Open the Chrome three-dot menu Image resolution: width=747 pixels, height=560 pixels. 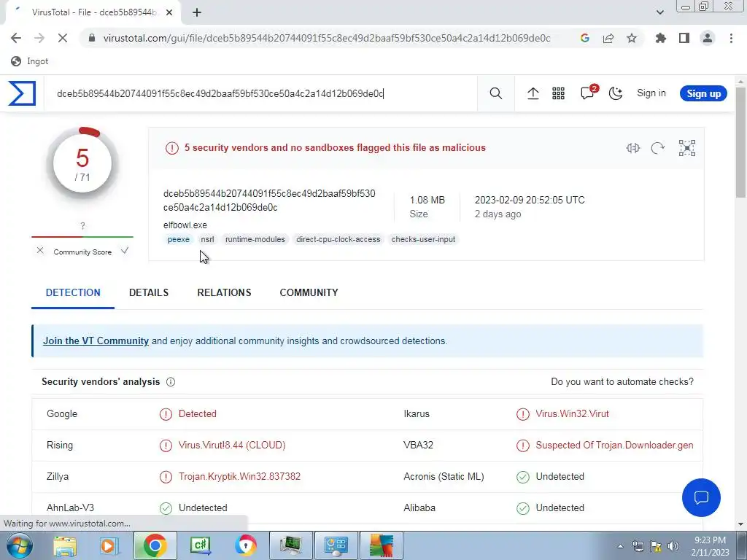pos(731,38)
